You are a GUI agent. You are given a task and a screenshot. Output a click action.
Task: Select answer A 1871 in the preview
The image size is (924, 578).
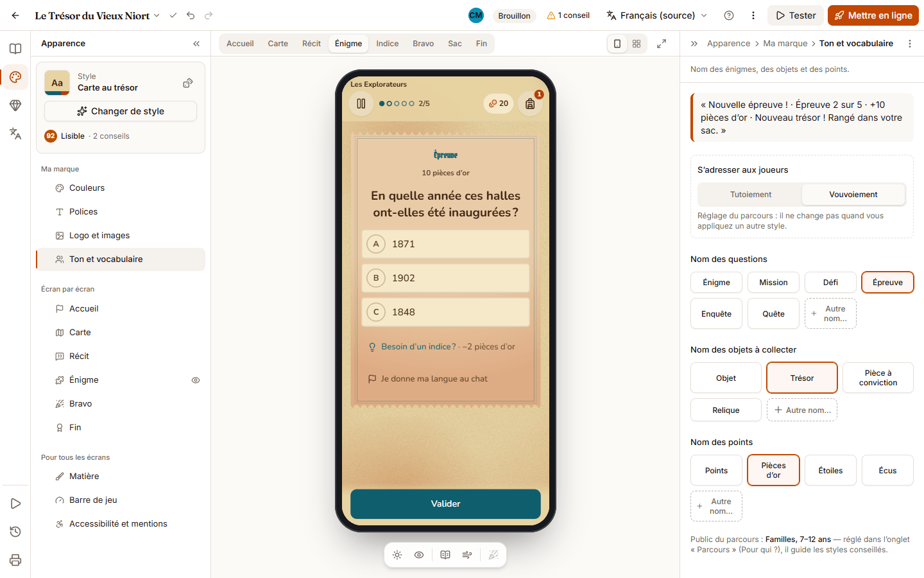coord(445,244)
